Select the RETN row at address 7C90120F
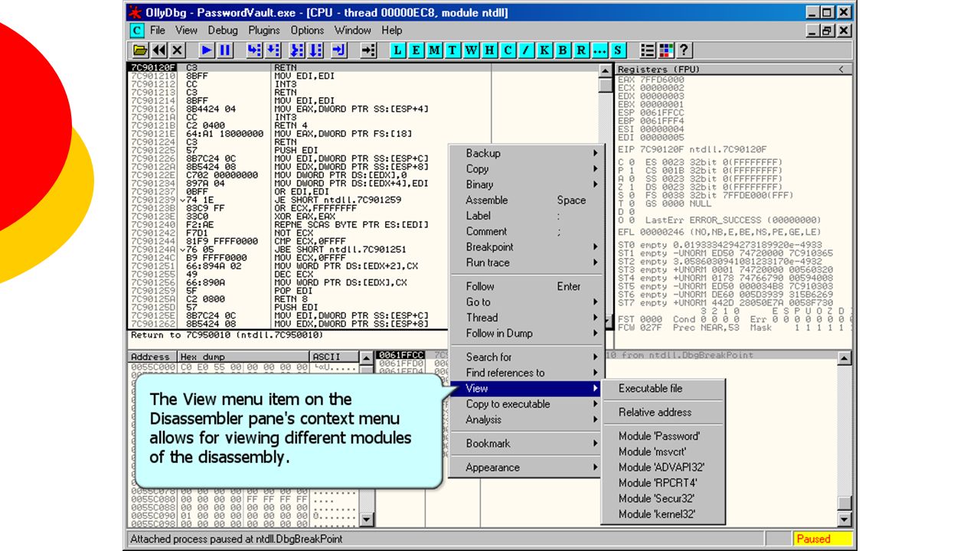The height and width of the screenshot is (551, 980). [362, 67]
